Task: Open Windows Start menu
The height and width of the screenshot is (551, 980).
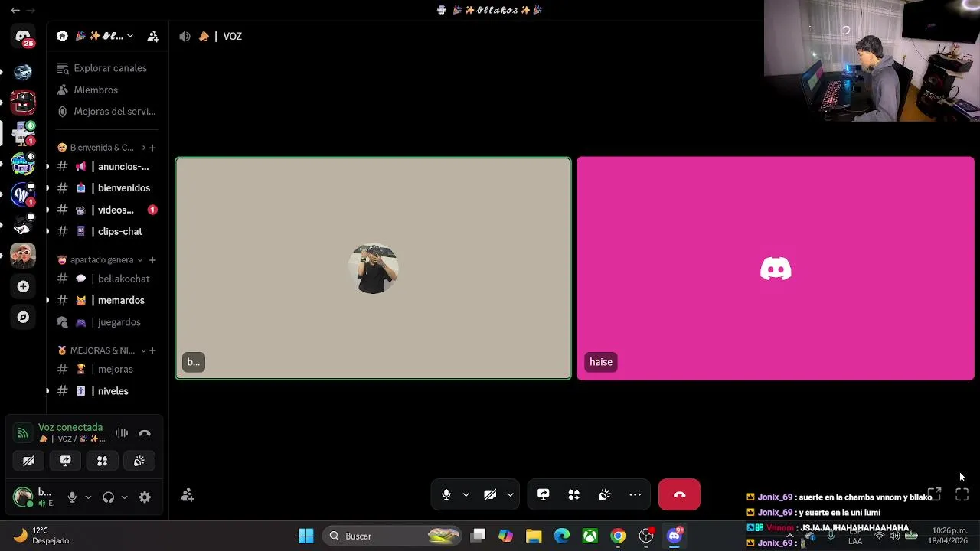Action: coord(305,536)
